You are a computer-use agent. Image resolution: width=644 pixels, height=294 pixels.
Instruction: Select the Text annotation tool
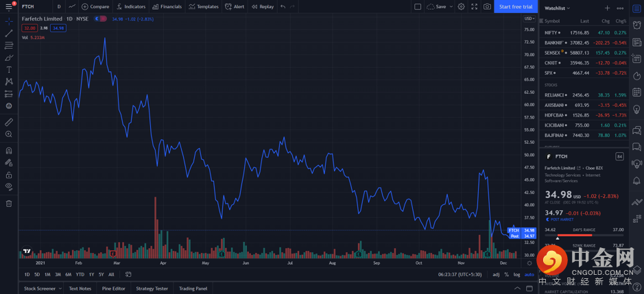(9, 70)
